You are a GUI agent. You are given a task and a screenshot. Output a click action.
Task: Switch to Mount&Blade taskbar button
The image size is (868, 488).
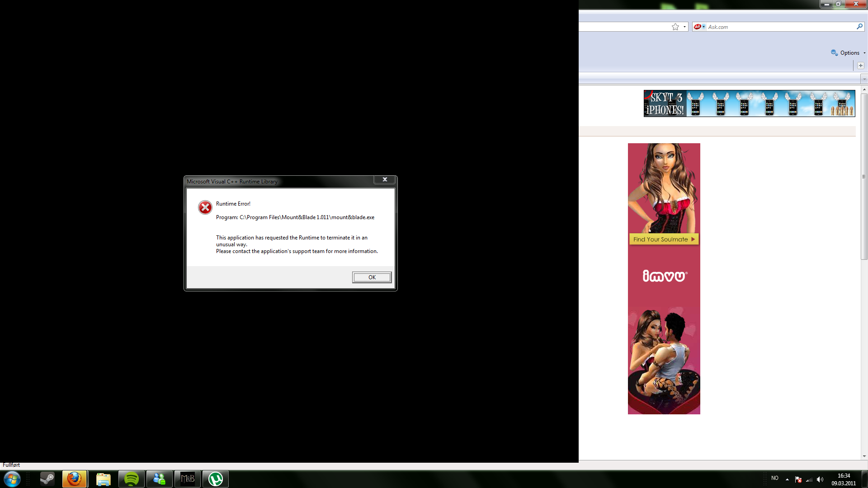pyautogui.click(x=188, y=479)
